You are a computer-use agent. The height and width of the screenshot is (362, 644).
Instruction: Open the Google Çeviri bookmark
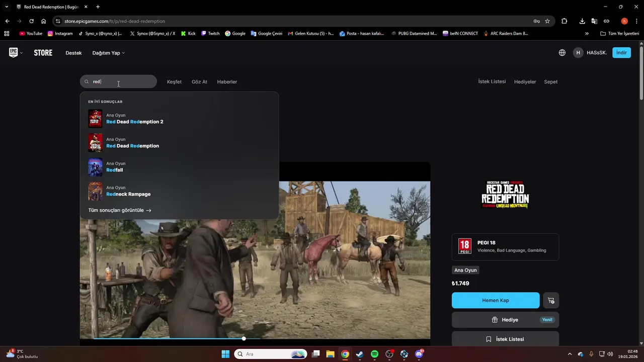266,34
